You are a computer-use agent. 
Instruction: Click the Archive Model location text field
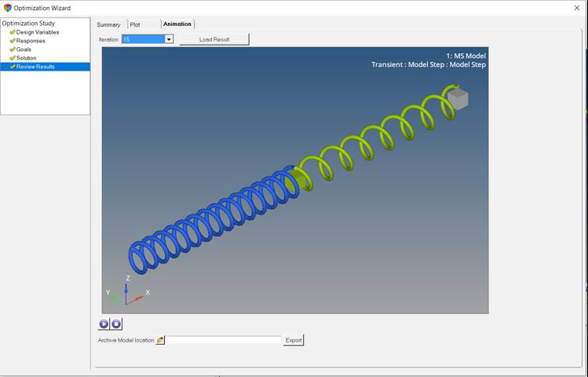(x=223, y=340)
